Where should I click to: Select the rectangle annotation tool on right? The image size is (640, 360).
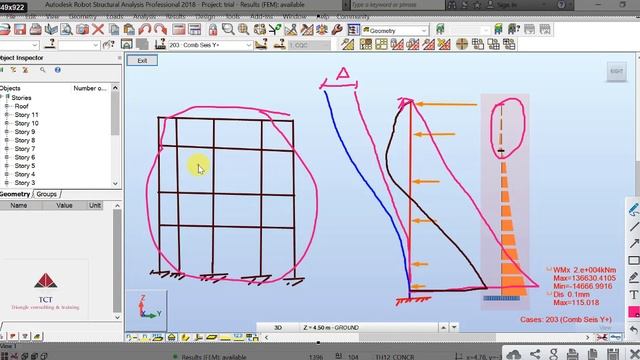click(x=633, y=260)
